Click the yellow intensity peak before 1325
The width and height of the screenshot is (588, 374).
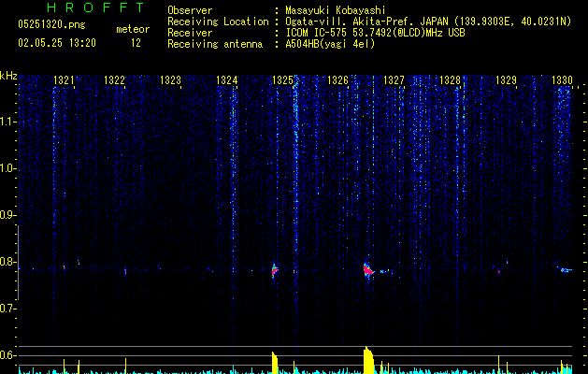pos(275,363)
